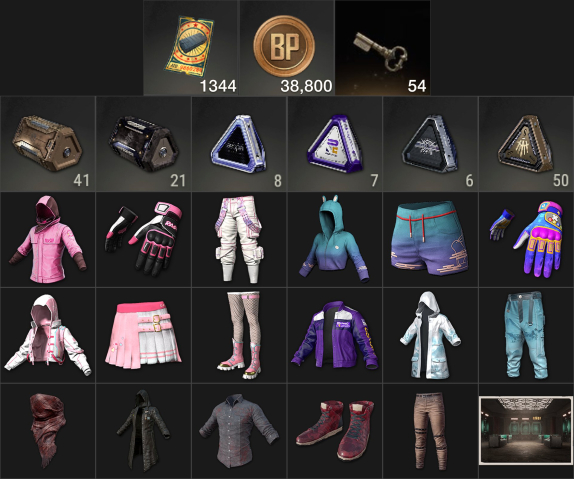This screenshot has height=479, width=574.
Task: Select the key item with count 54
Action: tap(383, 48)
